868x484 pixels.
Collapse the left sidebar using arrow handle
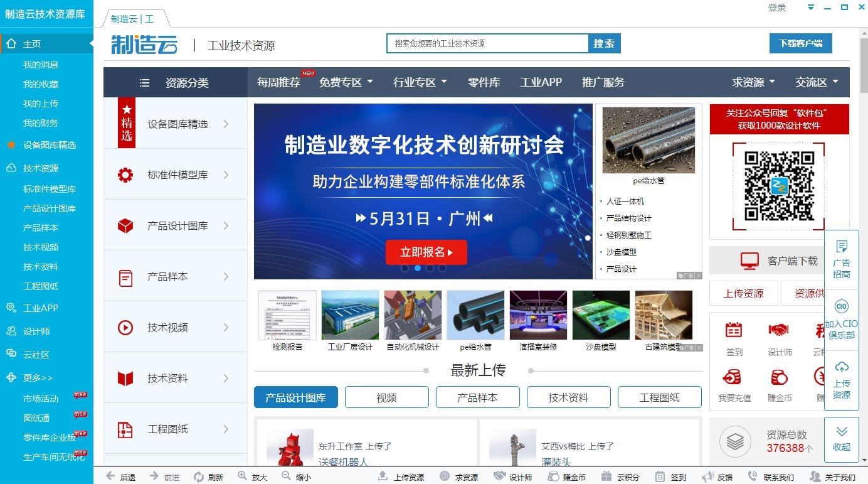tap(98, 44)
